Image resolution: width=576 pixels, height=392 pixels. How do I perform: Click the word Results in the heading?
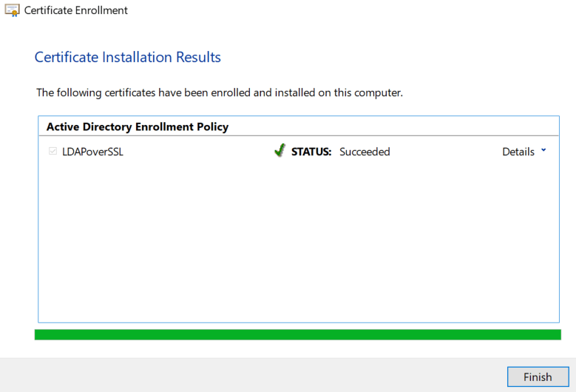pos(198,57)
